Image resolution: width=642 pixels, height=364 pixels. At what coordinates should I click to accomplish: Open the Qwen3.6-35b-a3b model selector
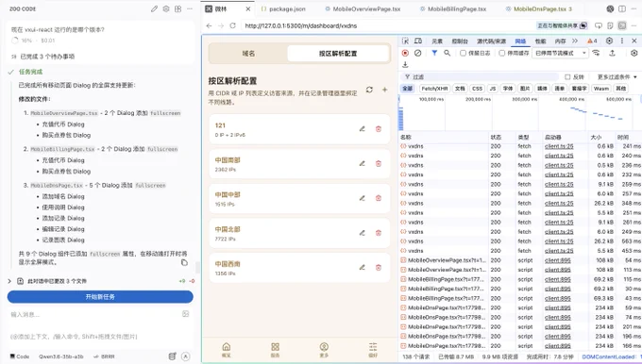(x=61, y=356)
